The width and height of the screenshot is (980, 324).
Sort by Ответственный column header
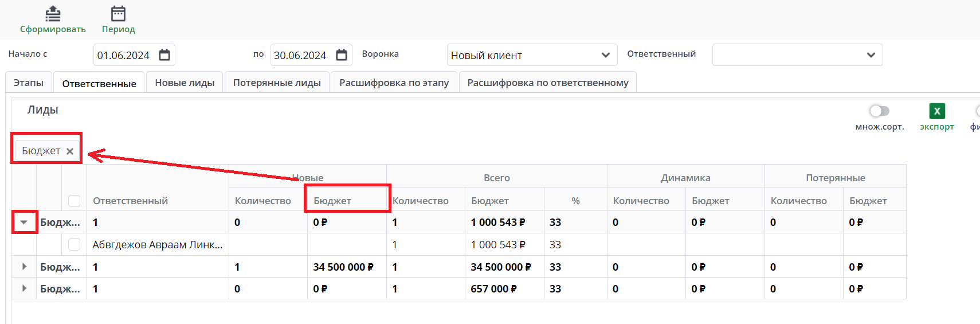point(131,201)
